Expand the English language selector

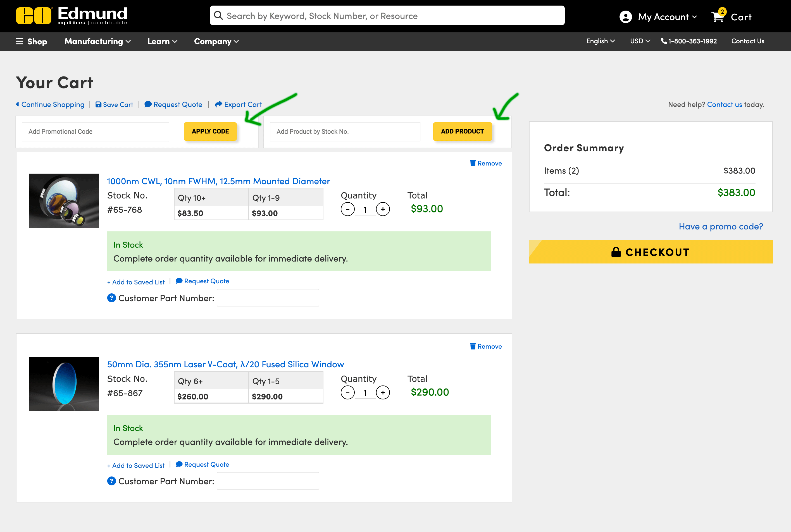coord(600,41)
